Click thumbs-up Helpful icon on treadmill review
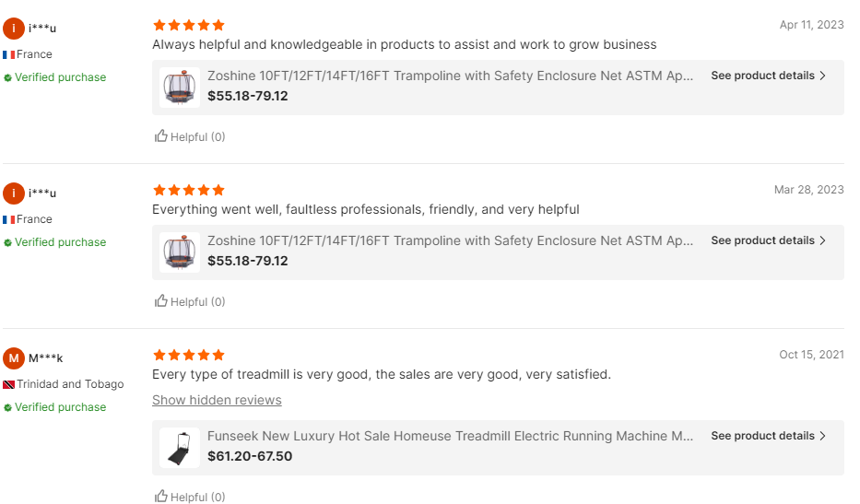Viewport: 860px width, 504px height. click(161, 497)
